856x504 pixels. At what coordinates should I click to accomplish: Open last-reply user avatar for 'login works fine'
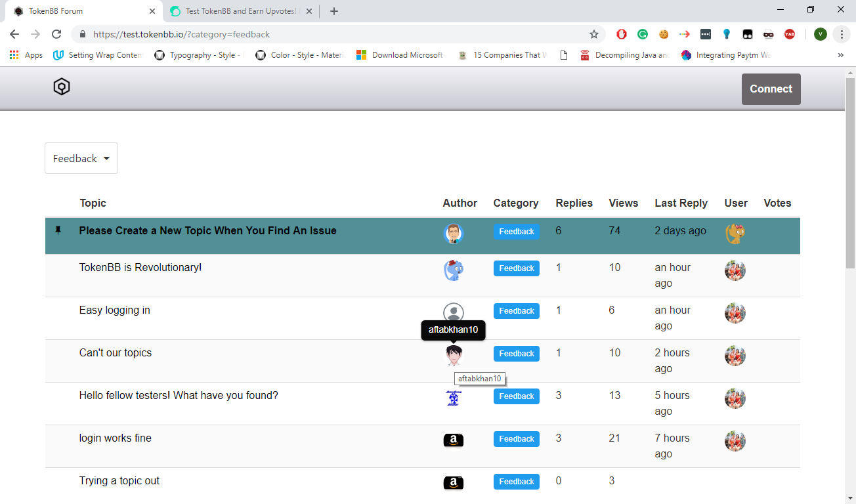[x=735, y=441]
